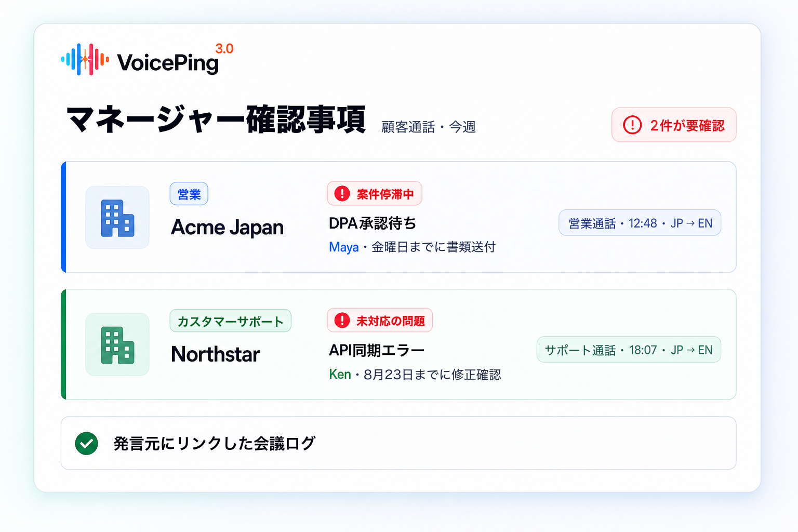The height and width of the screenshot is (532, 798).
Task: Click the 顧客通話・今週 subtitle
Action: pos(429,127)
